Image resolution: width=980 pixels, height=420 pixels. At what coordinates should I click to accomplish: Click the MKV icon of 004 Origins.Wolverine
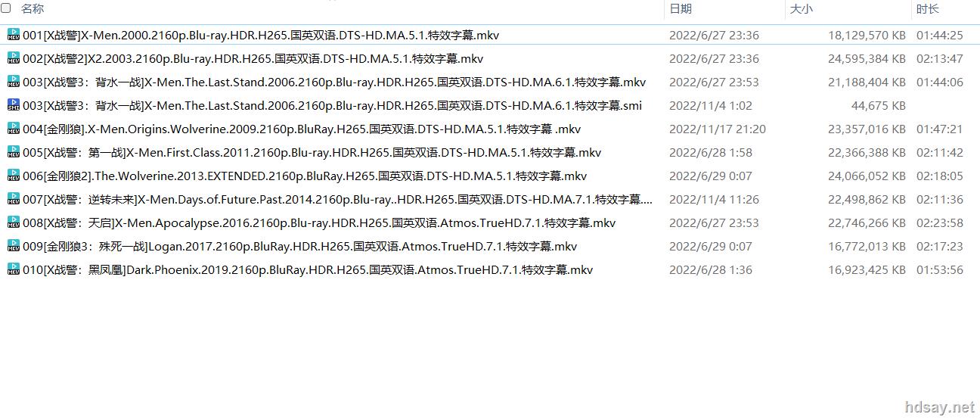click(x=14, y=129)
